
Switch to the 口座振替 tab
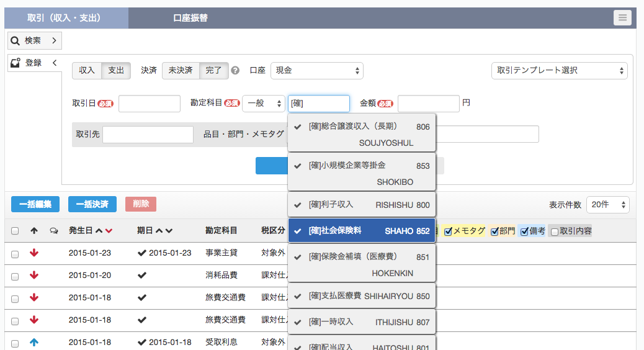coord(190,18)
